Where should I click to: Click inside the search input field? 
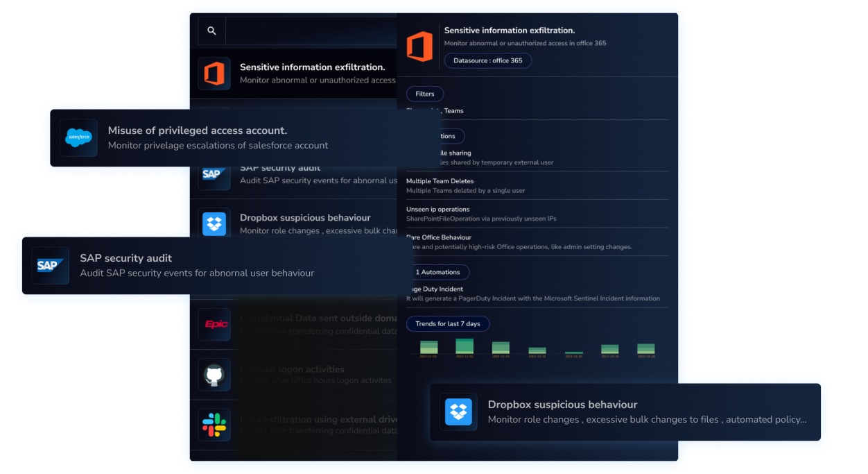point(311,31)
